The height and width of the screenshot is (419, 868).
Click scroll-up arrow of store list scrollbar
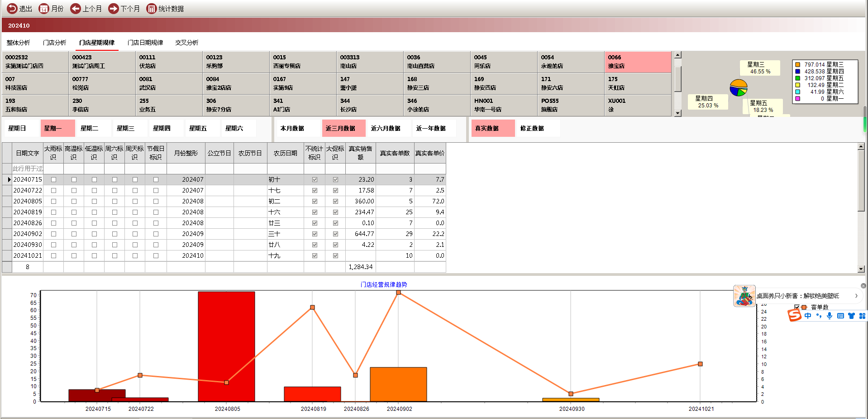[x=678, y=55]
